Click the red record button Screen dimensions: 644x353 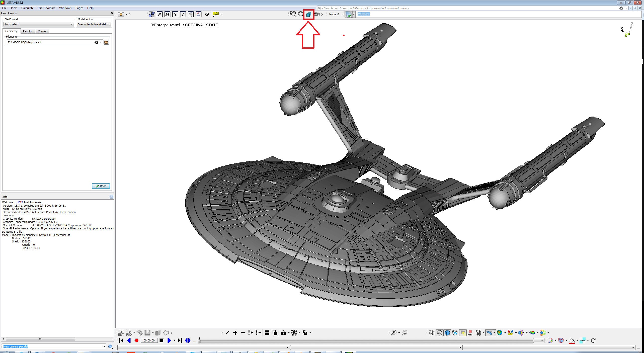click(x=136, y=340)
